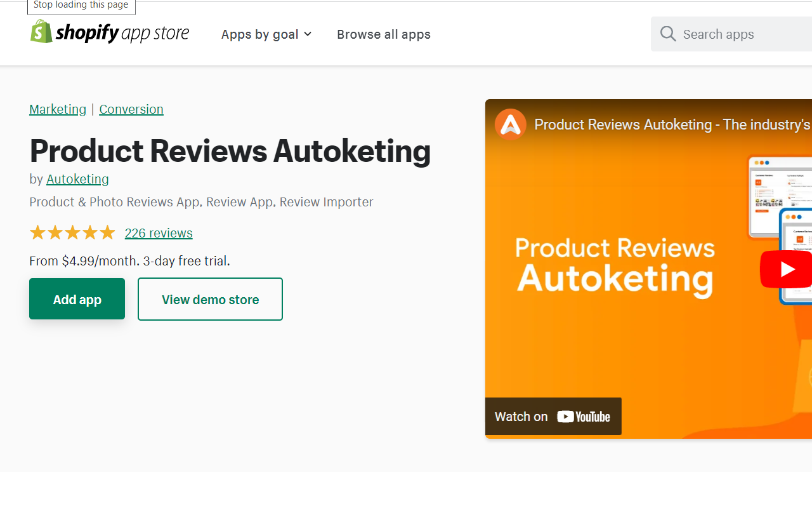Select the search magnifier icon
The height and width of the screenshot is (508, 812).
667,34
